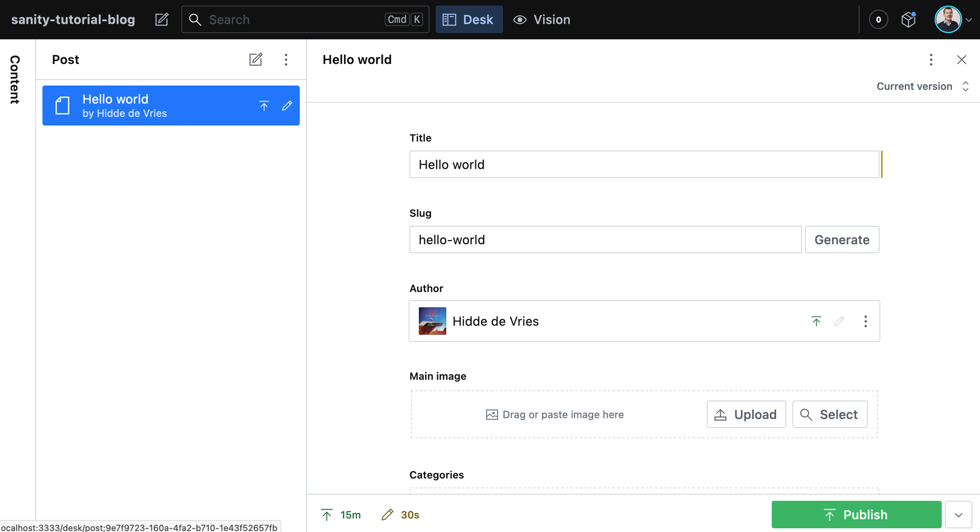This screenshot has width=980, height=532.
Task: Open Hello world document three-dot menu
Action: [931, 59]
